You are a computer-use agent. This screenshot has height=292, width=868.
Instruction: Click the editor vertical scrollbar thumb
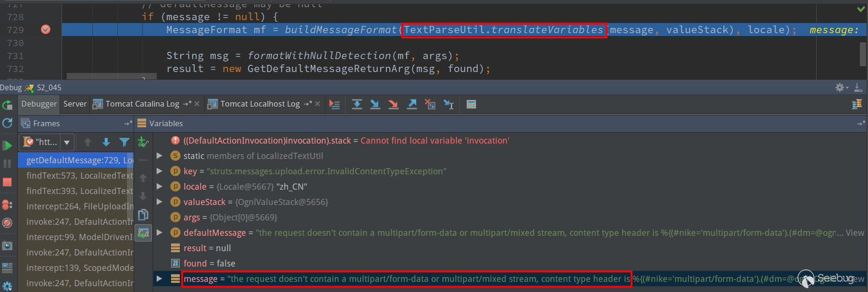[x=863, y=54]
